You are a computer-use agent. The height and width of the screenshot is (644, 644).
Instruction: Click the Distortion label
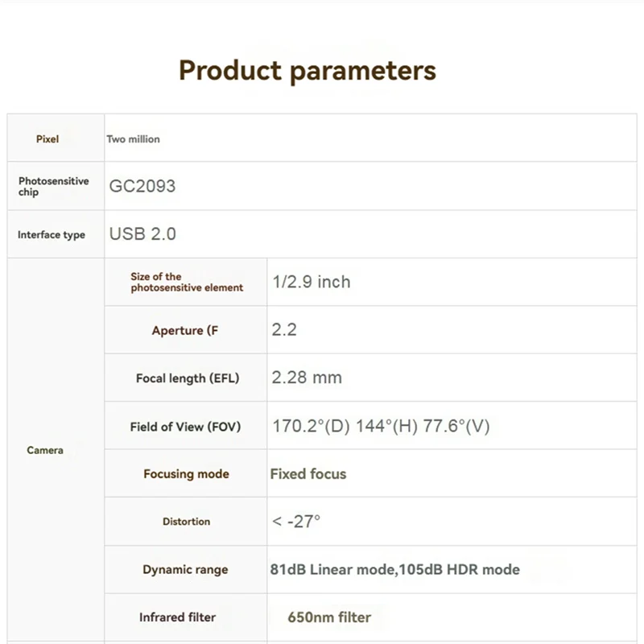coord(186,522)
